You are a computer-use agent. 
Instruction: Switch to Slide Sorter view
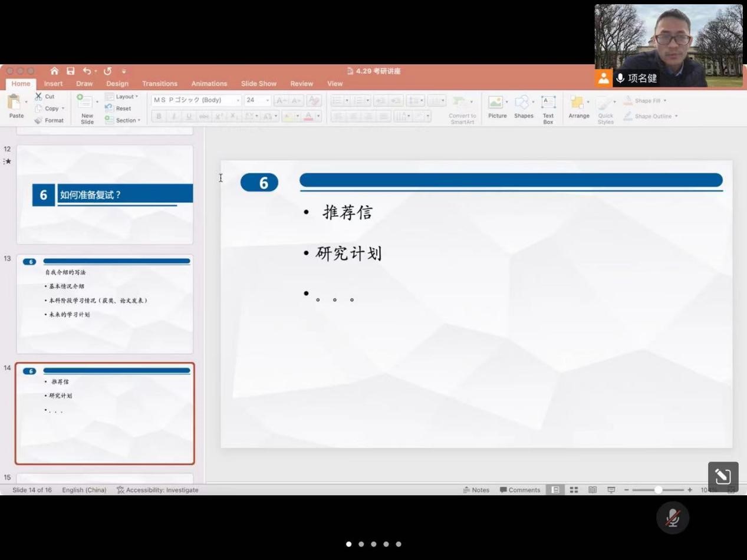(x=574, y=490)
